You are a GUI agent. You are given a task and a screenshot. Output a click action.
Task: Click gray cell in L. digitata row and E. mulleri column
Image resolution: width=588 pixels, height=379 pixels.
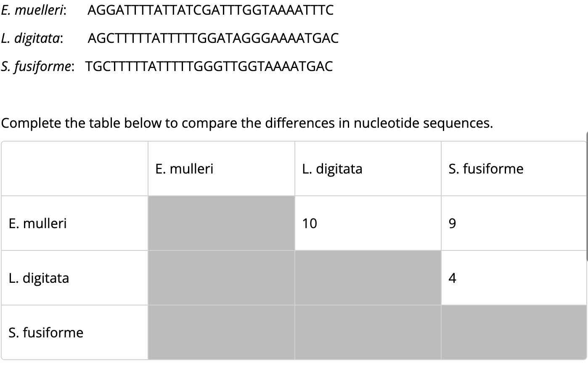[x=221, y=278]
